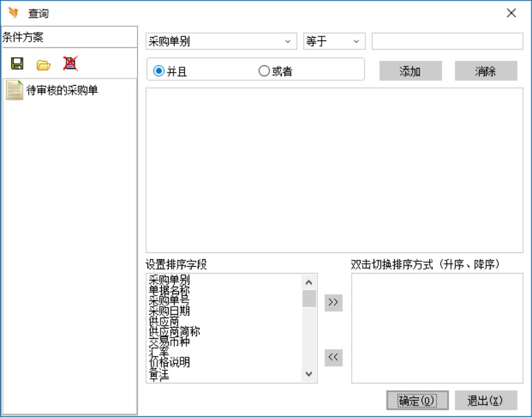
Task: Confirm query with 确定(O) button
Action: [417, 401]
